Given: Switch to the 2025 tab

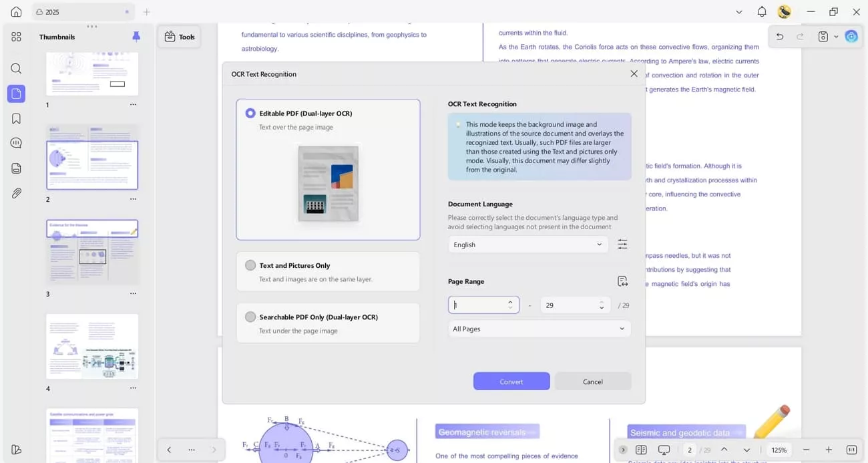Looking at the screenshot, I should (83, 12).
